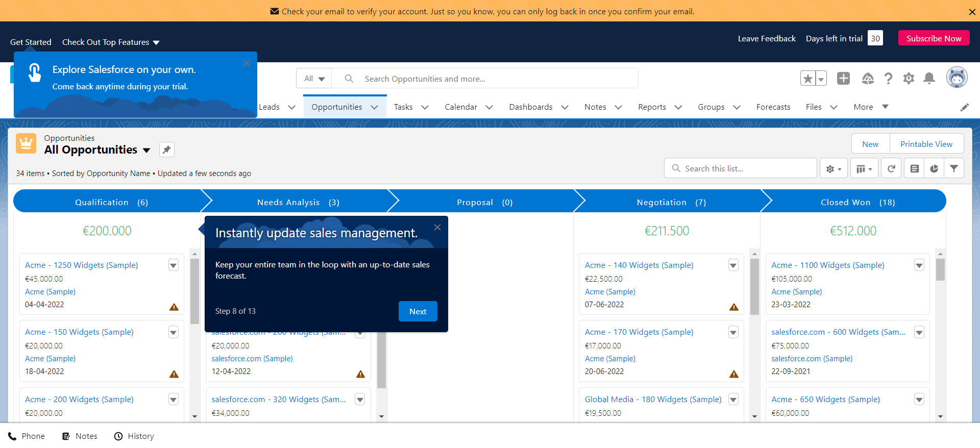Open actions menu for Global Media 180 Widgets
This screenshot has width=980, height=448.
click(x=733, y=400)
